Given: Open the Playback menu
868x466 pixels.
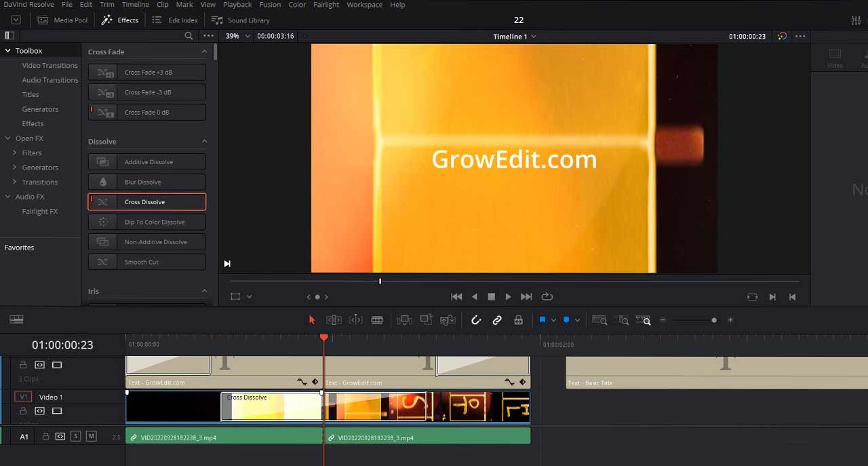Looking at the screenshot, I should [x=237, y=5].
